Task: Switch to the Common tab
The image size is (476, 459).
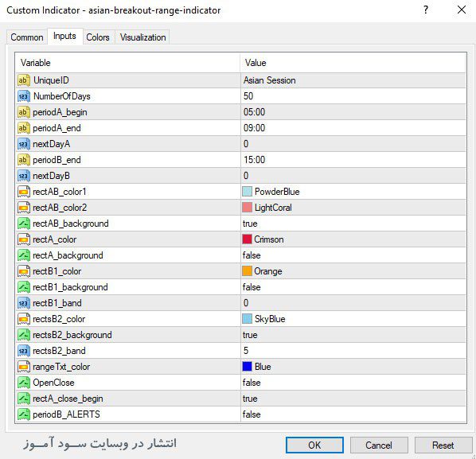Action: tap(27, 37)
